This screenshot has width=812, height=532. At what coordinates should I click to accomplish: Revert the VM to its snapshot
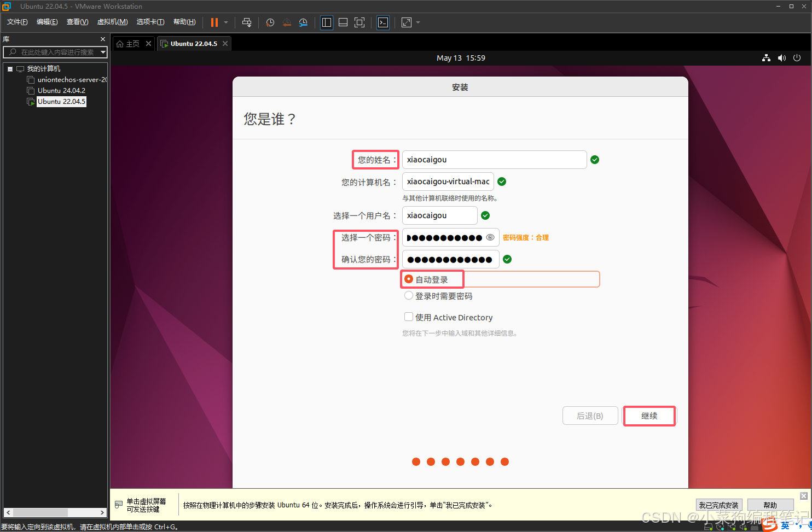point(287,22)
